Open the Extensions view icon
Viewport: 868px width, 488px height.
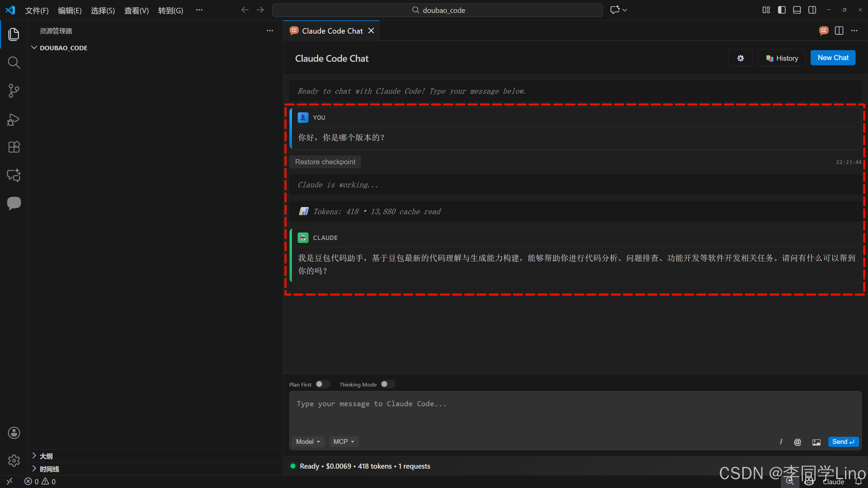pos(14,147)
